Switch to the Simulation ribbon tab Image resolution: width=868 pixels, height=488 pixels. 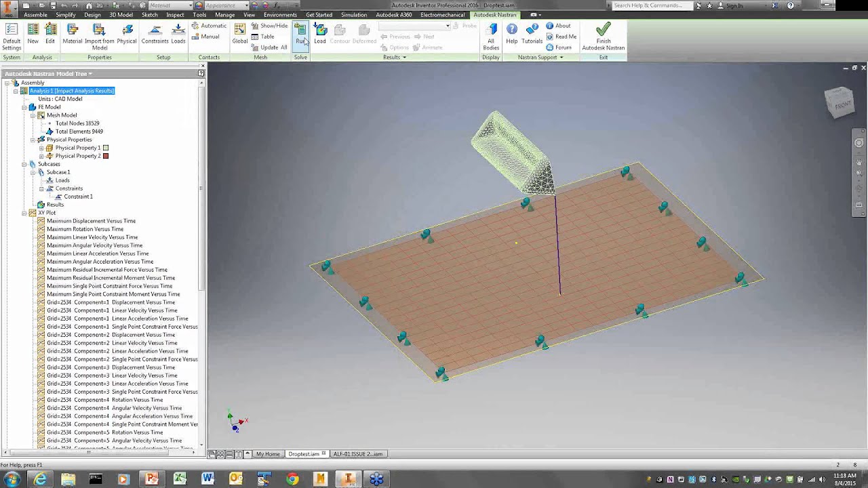(x=354, y=15)
